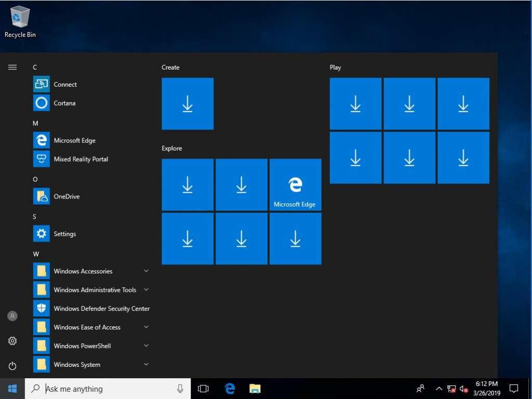Click the Play group heading
The image size is (532, 399).
coord(335,67)
